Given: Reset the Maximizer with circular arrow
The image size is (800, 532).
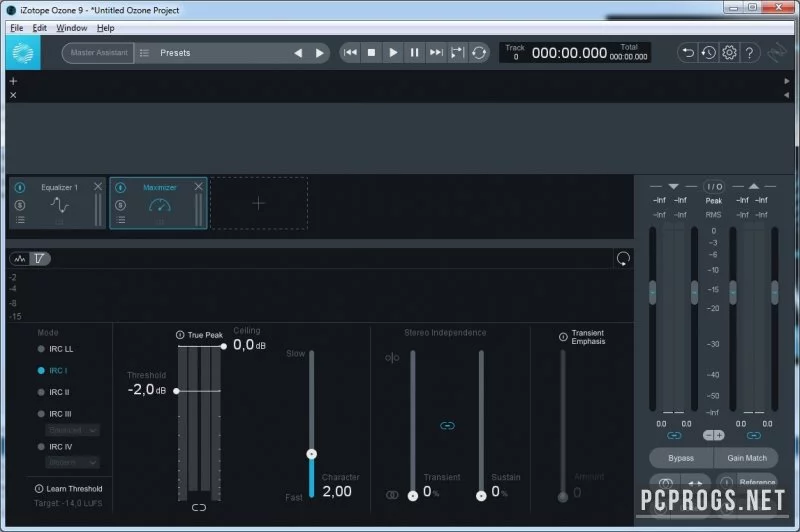Looking at the screenshot, I should (x=623, y=259).
